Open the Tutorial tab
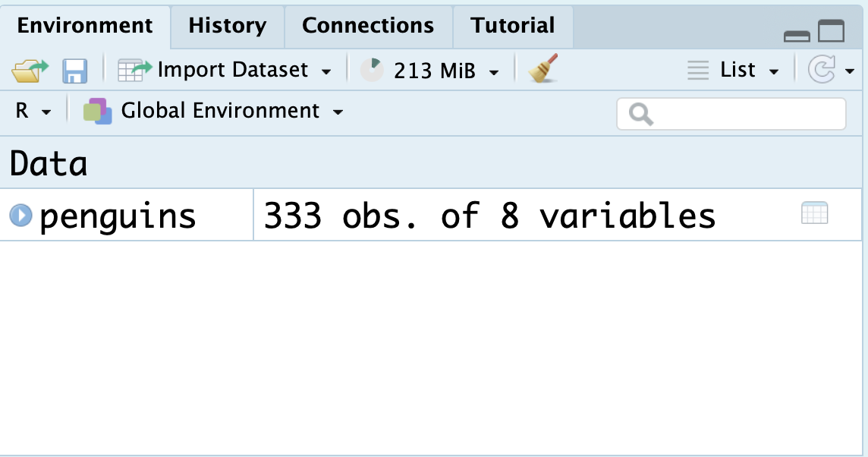The height and width of the screenshot is (457, 868). (513, 26)
